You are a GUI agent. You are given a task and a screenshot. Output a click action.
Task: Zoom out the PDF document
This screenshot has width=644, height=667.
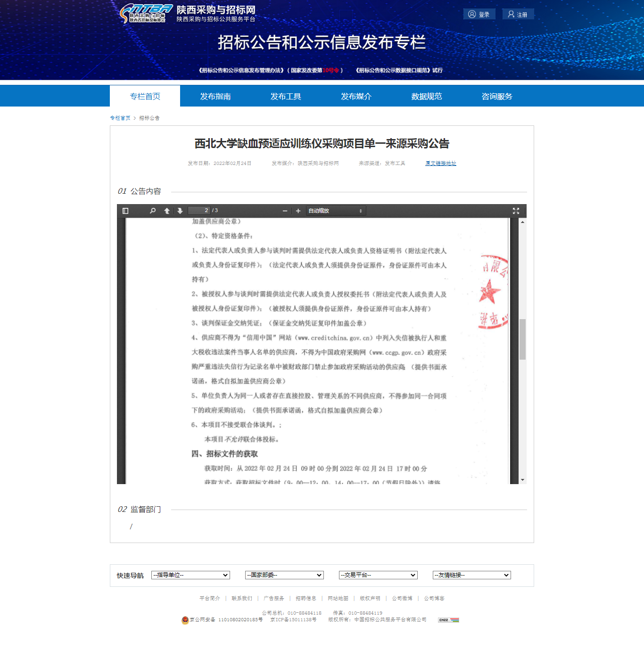pos(285,211)
